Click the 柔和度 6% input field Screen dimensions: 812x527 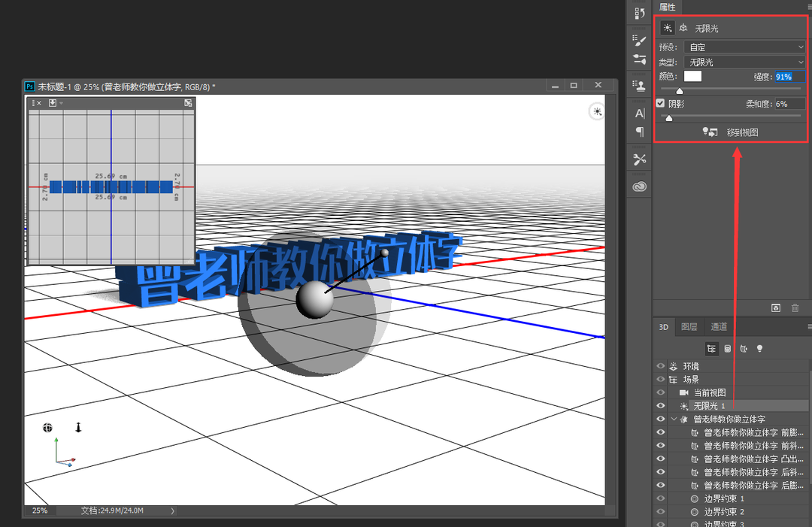[x=789, y=104]
